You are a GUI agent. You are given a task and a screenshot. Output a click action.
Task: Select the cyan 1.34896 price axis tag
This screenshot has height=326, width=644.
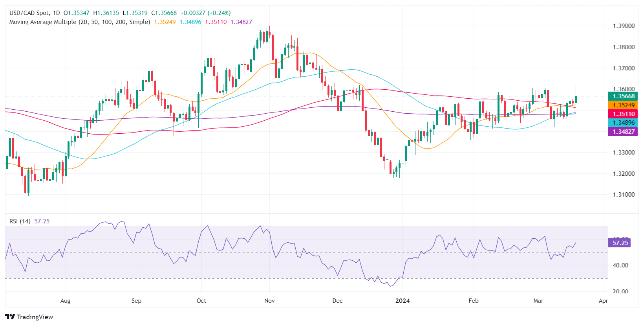pos(623,123)
